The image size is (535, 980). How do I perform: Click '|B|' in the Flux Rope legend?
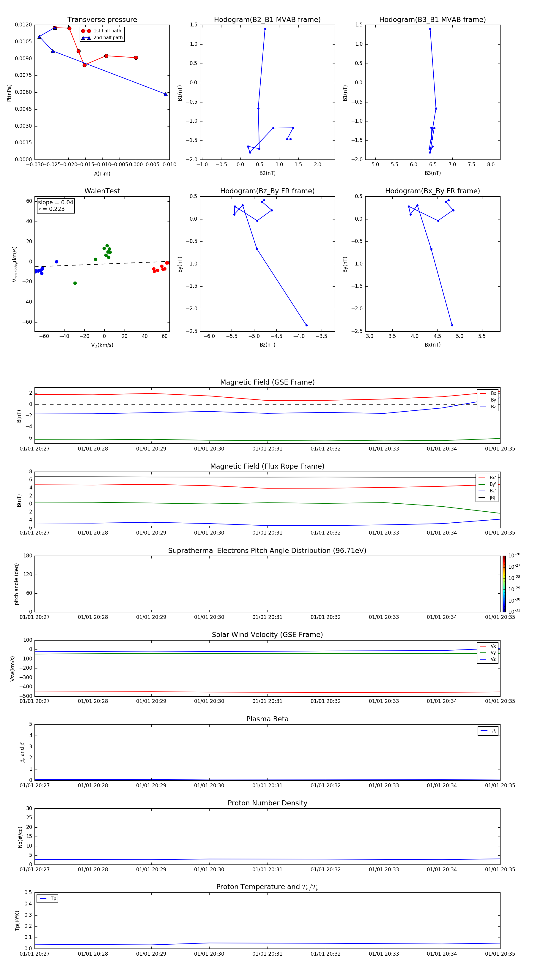[x=492, y=498]
